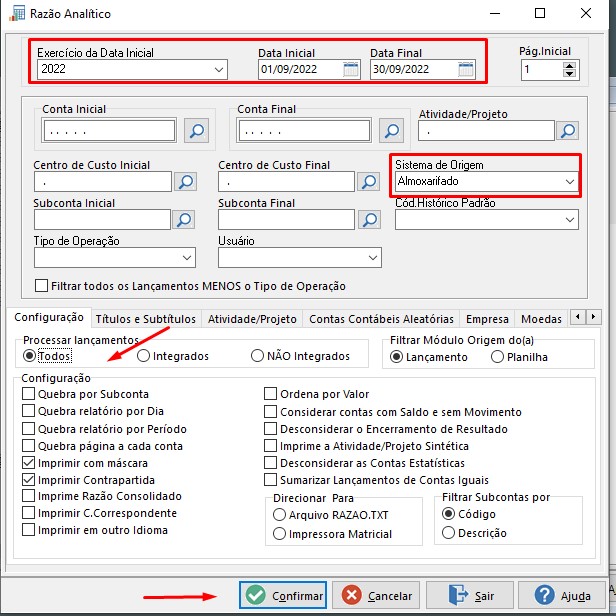This screenshot has width=616, height=616.
Task: Open Subconta Final lookup magnifier
Action: [369, 220]
